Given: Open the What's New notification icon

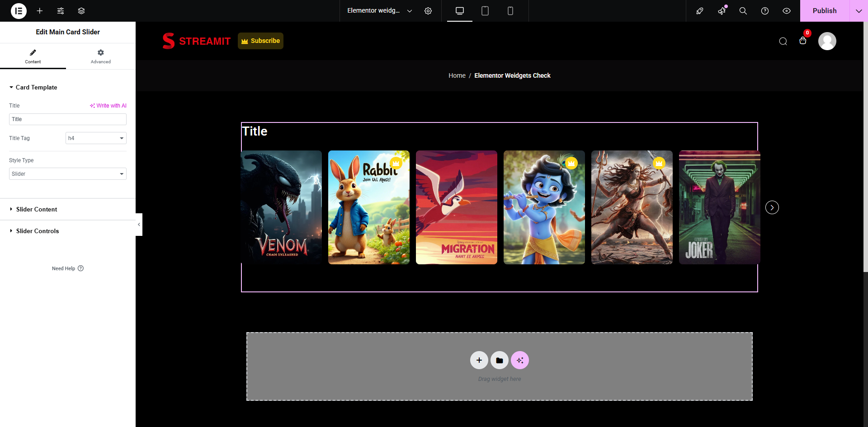Looking at the screenshot, I should pyautogui.click(x=722, y=11).
